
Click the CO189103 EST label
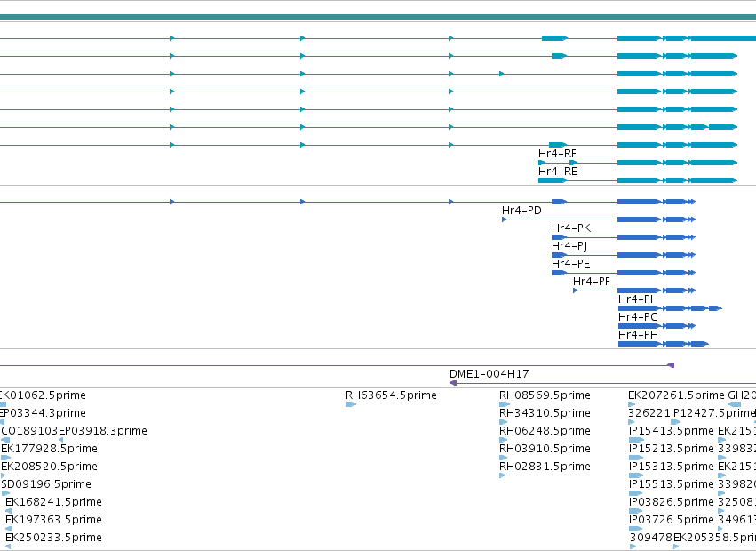tap(29, 431)
